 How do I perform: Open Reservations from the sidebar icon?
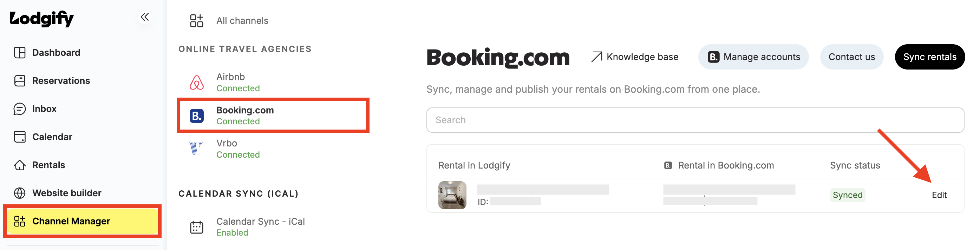[x=19, y=81]
